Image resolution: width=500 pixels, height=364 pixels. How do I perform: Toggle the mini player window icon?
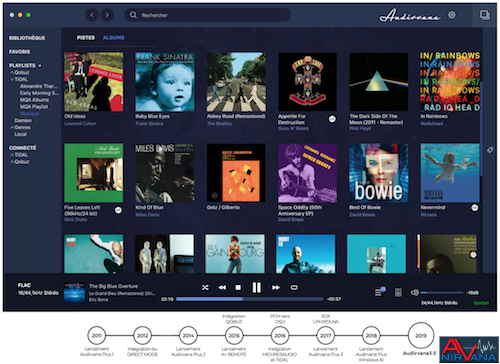[485, 15]
